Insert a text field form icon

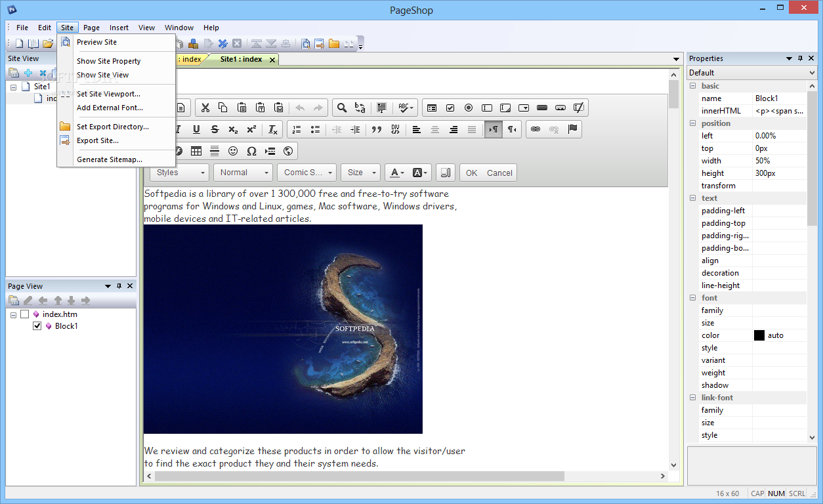click(x=487, y=108)
